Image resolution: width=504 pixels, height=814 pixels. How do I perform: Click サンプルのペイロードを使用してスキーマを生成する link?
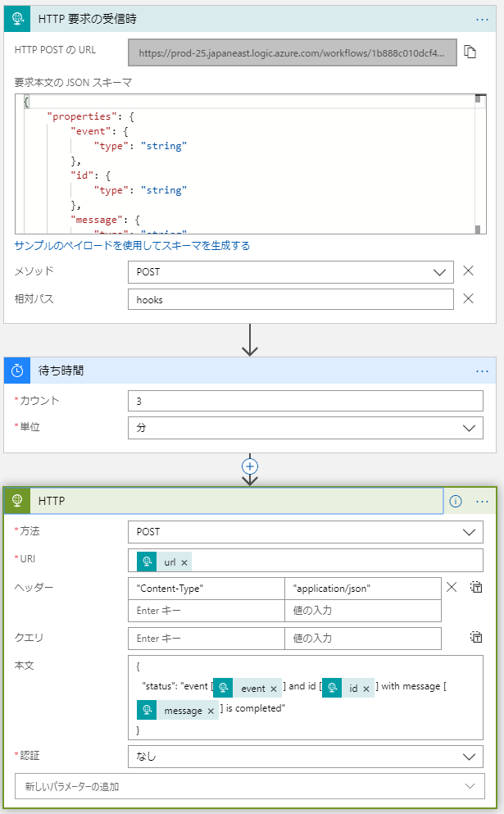tap(132, 246)
